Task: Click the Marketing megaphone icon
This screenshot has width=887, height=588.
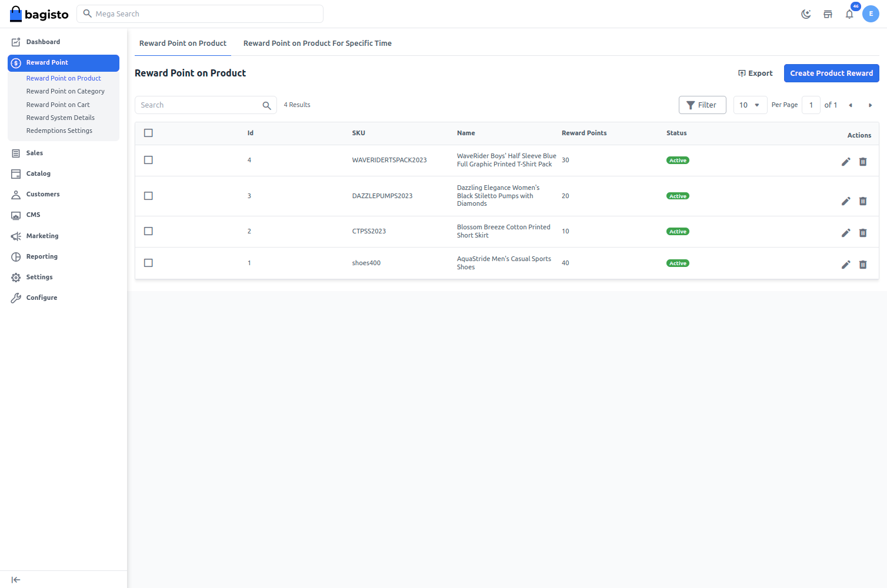Action: (16, 236)
